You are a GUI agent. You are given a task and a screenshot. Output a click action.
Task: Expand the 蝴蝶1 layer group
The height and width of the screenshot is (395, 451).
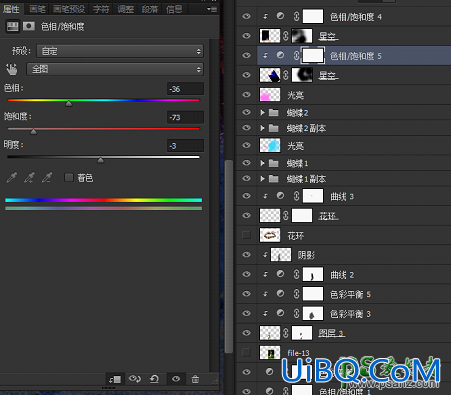coord(262,163)
